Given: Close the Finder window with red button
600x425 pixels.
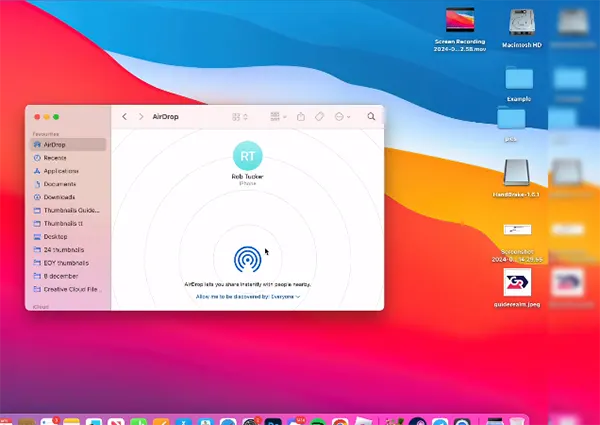Looking at the screenshot, I should point(37,117).
